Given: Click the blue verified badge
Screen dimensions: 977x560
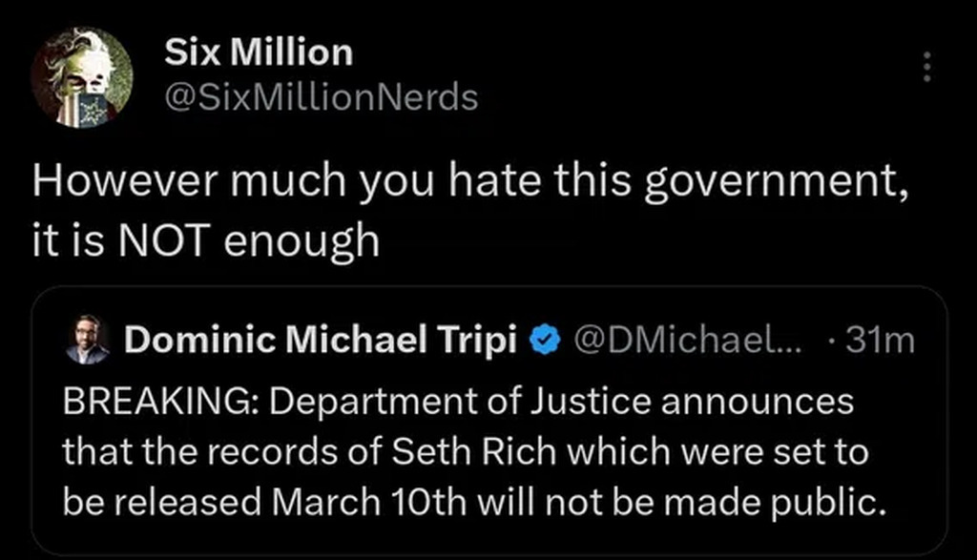Looking at the screenshot, I should click(544, 340).
